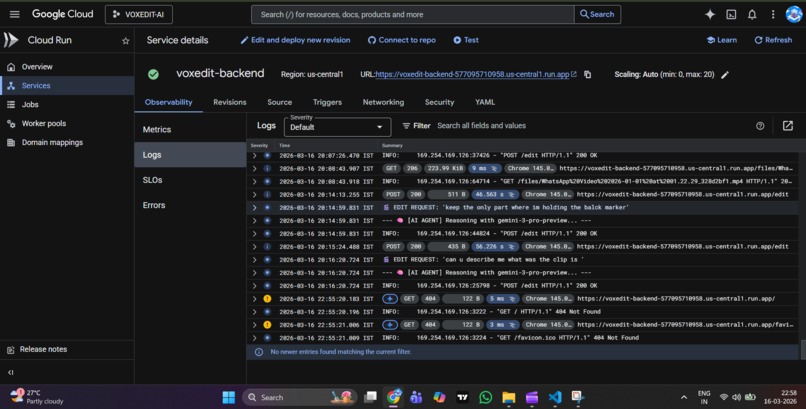
Task: Click the green healthy status check icon
Action: [153, 75]
